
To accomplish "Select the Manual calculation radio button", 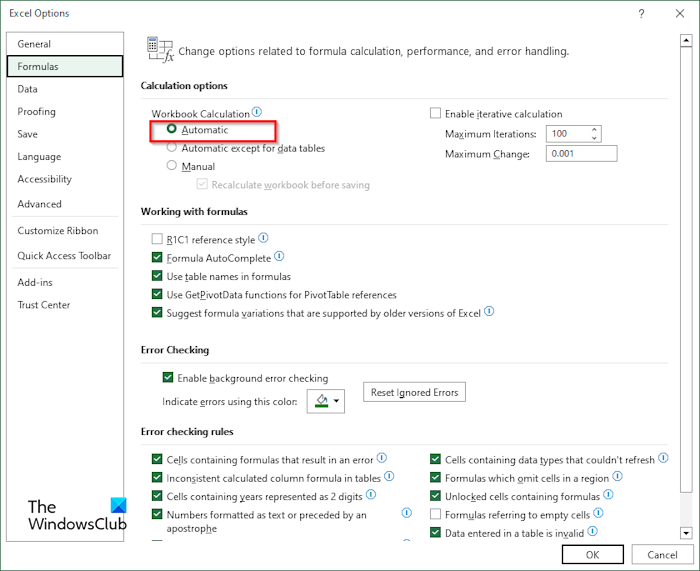I will click(172, 166).
